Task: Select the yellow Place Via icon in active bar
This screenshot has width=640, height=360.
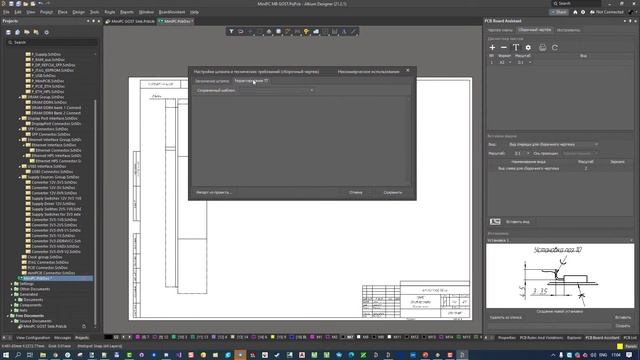Action: (x=307, y=31)
